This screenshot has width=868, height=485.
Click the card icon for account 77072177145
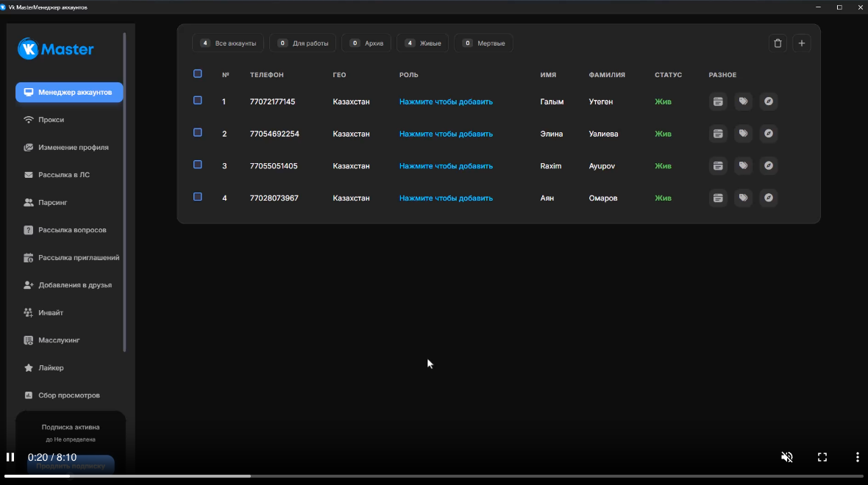[718, 101]
